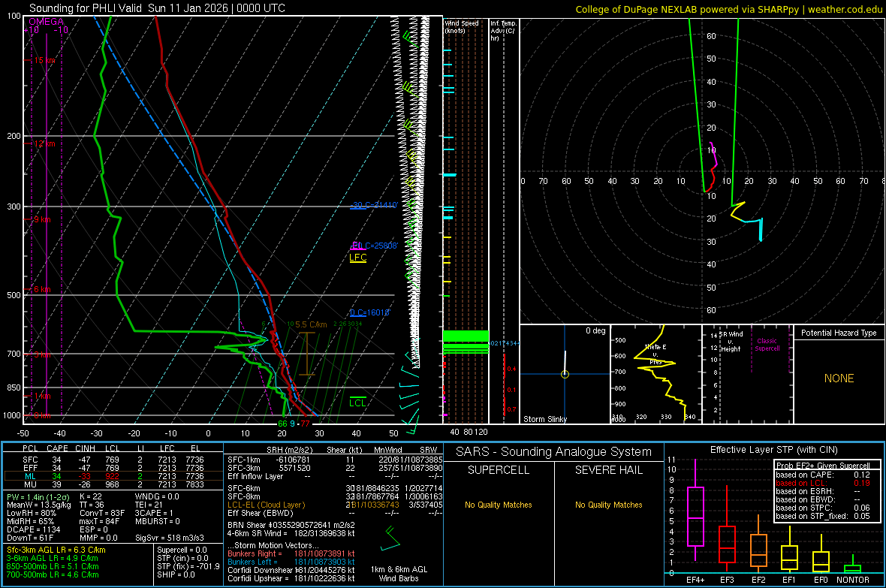Viewport: 886px width, 588px height.
Task: Select the 'based on CAPE' probability row
Action: coord(823,475)
